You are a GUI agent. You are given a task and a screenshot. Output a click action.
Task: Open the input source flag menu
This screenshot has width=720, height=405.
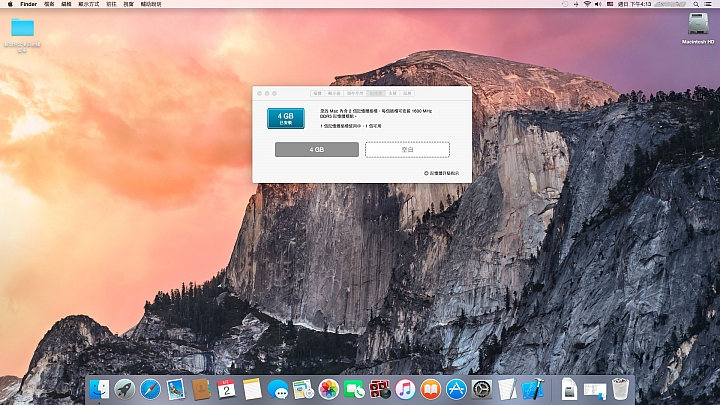click(610, 4)
